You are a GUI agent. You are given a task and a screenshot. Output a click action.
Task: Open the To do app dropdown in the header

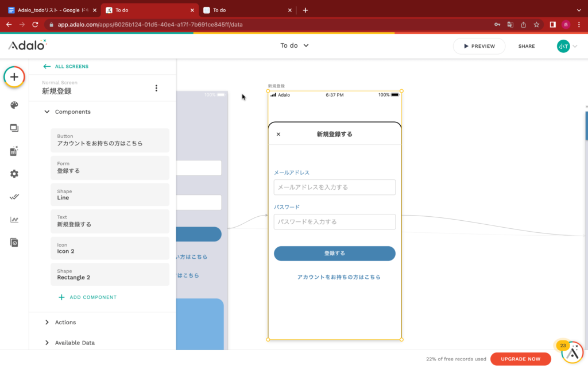pyautogui.click(x=294, y=45)
